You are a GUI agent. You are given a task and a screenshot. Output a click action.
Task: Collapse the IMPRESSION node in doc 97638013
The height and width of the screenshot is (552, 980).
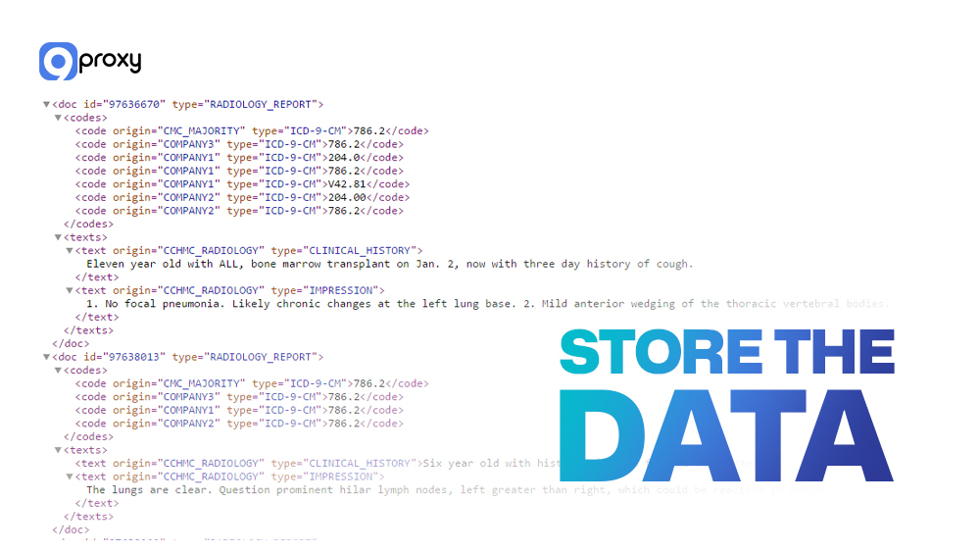click(70, 477)
